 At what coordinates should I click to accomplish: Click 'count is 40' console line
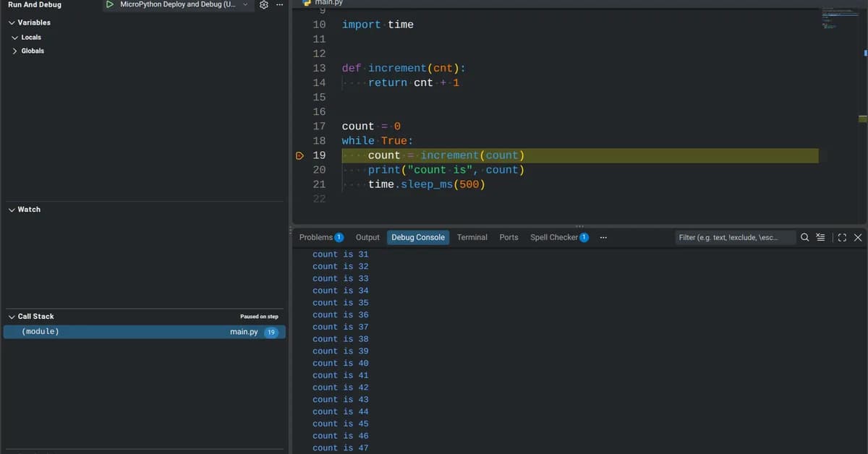tap(340, 363)
